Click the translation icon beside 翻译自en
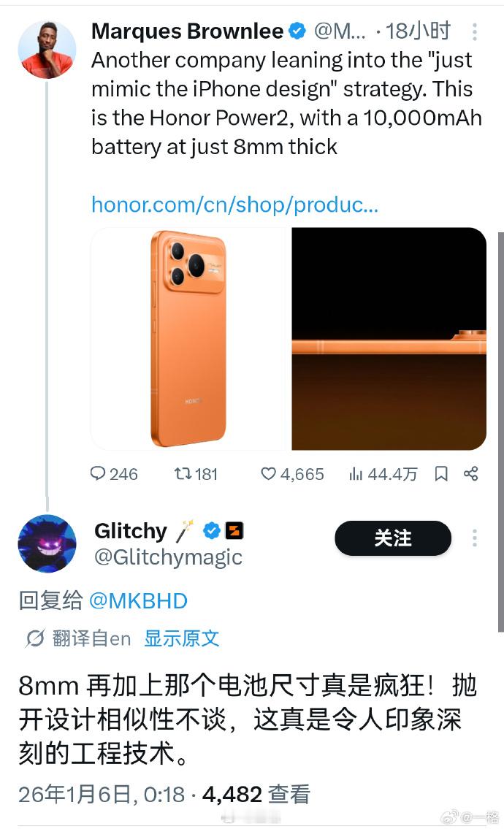504x829 pixels. click(35, 638)
